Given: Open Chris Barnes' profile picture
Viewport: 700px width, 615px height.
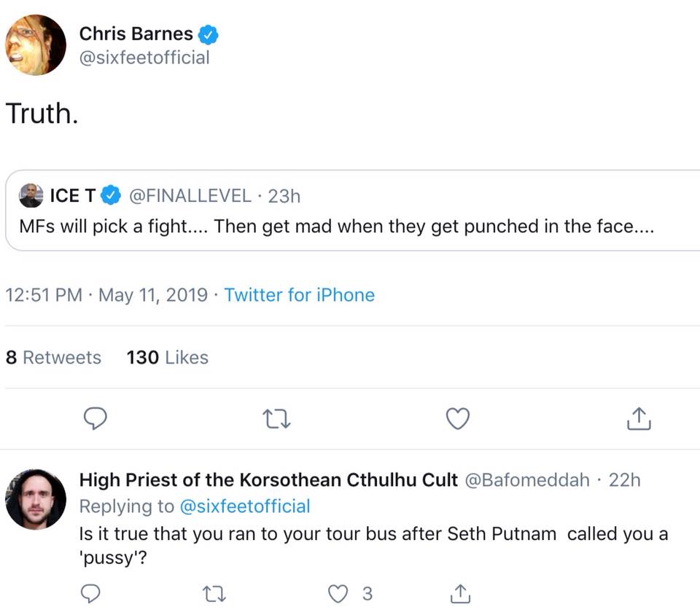Looking at the screenshot, I should click(x=36, y=44).
